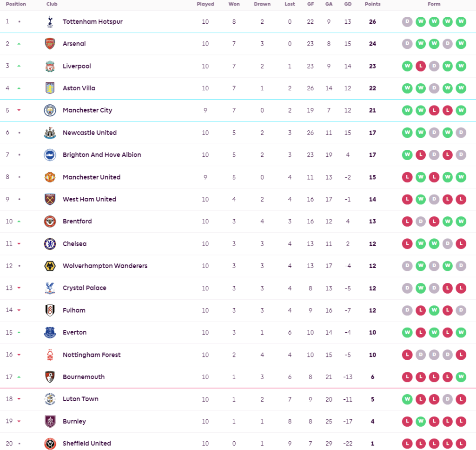This screenshot has height=450, width=476.
Task: Click the Crystal Palace eagle crest
Action: 50,288
